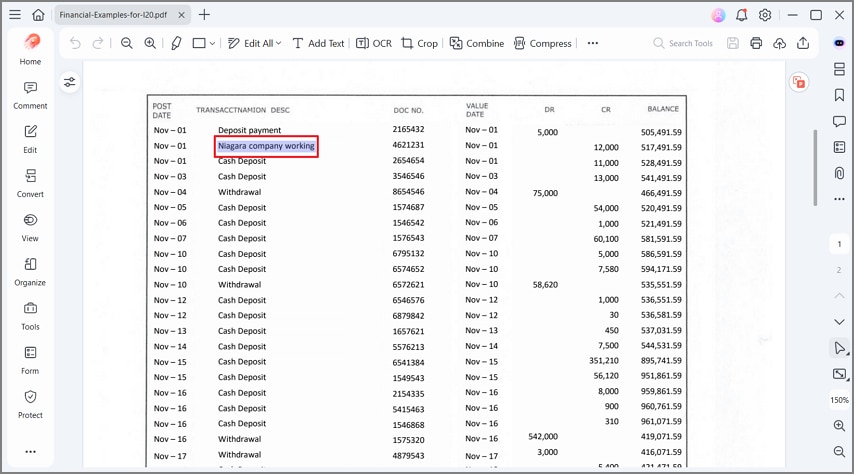Zoom in using the toolbar magnifier
This screenshot has width=854, height=474.
point(150,43)
